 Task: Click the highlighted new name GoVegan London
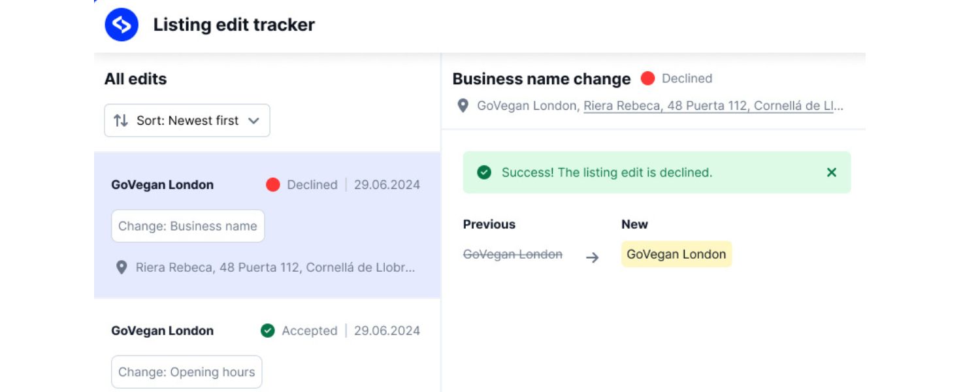(x=676, y=254)
